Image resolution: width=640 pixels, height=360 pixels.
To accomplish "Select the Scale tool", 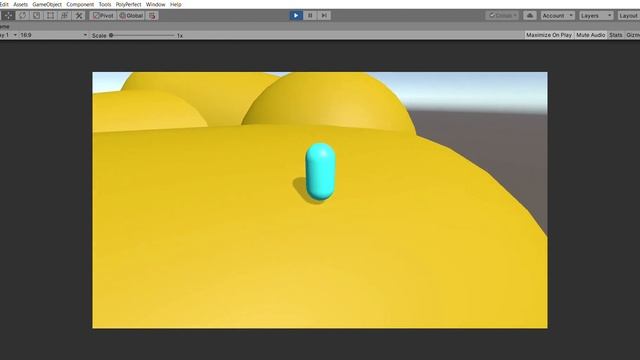I will coord(36,16).
